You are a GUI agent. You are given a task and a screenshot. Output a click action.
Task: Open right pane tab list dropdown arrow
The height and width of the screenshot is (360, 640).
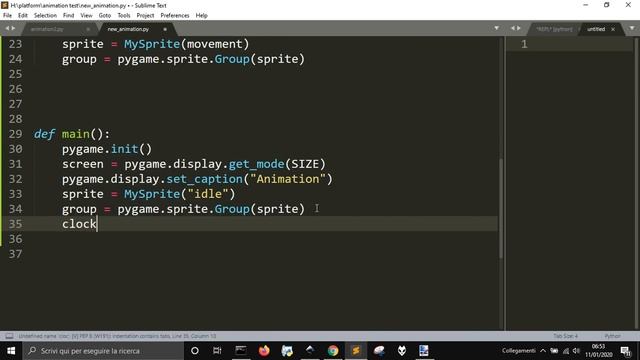(632, 28)
